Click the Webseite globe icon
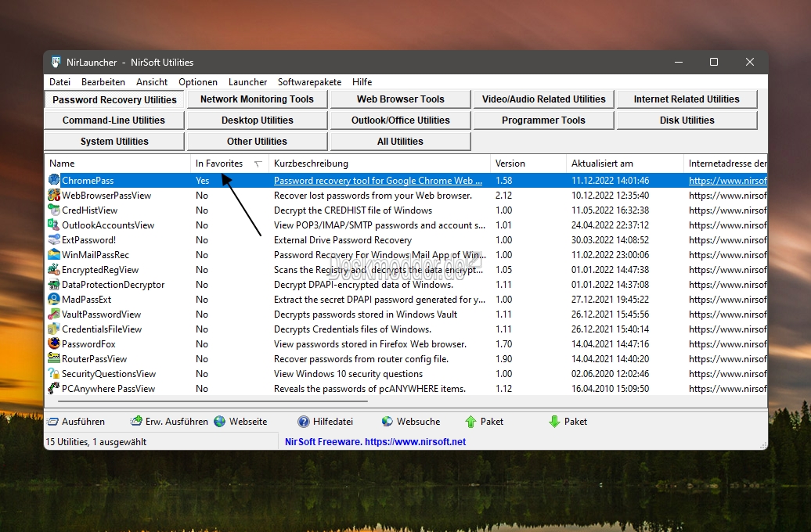 [220, 422]
